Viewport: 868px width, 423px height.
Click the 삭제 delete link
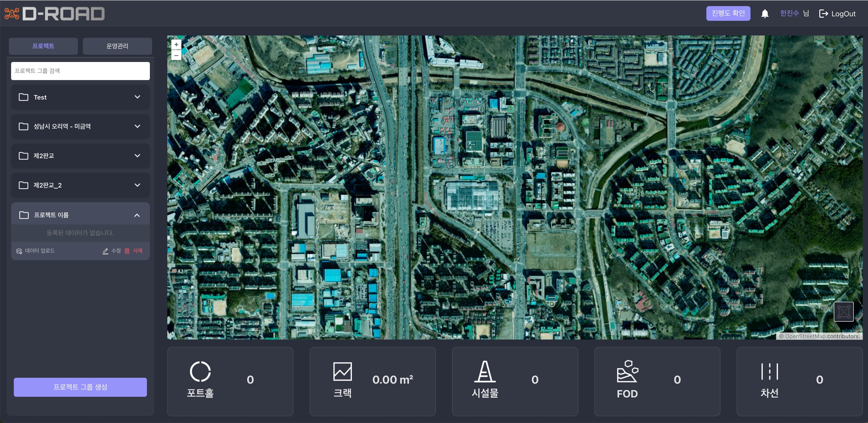tap(137, 251)
